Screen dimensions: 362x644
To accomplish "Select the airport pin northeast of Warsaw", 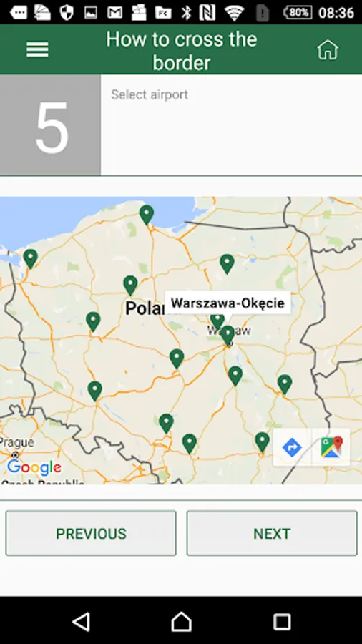I will pyautogui.click(x=227, y=263).
